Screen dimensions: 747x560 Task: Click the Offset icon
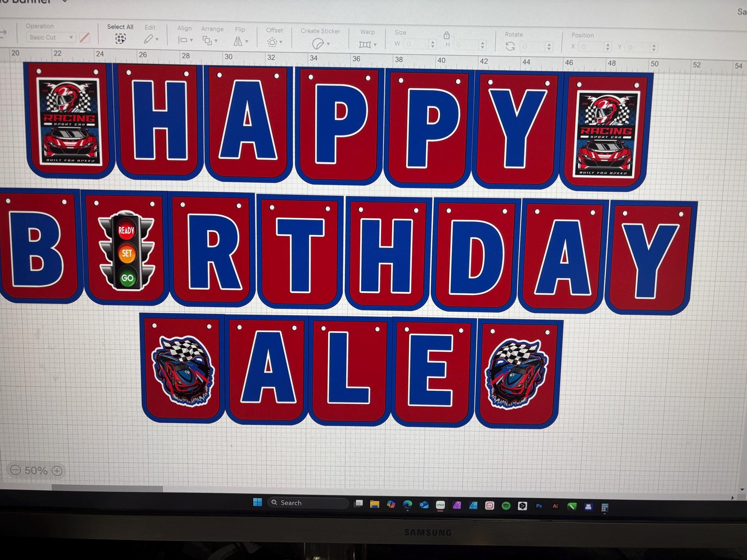pos(272,42)
